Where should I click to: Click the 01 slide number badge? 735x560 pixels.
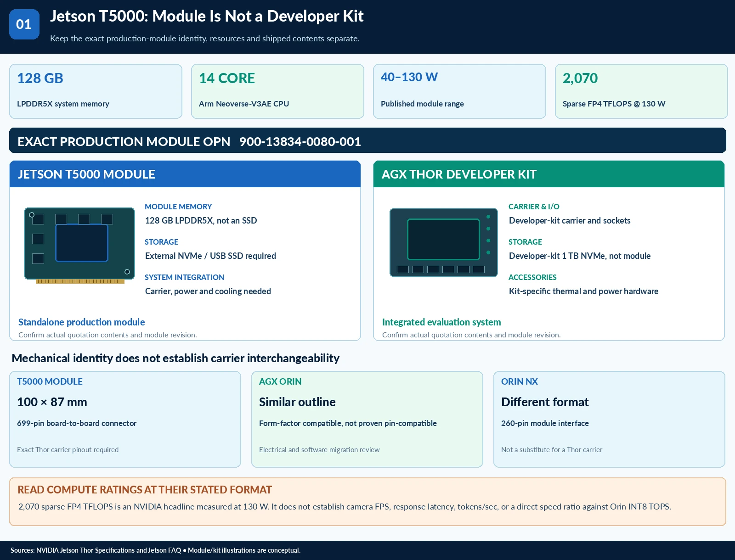pos(24,24)
